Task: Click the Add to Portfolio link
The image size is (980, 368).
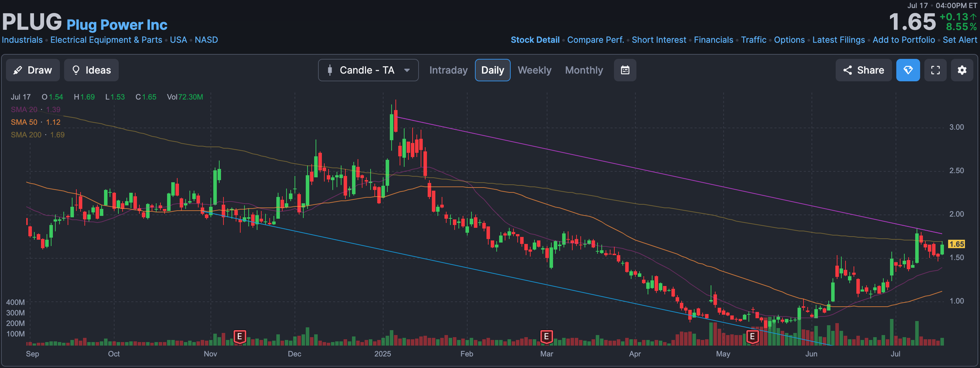Action: [x=904, y=40]
